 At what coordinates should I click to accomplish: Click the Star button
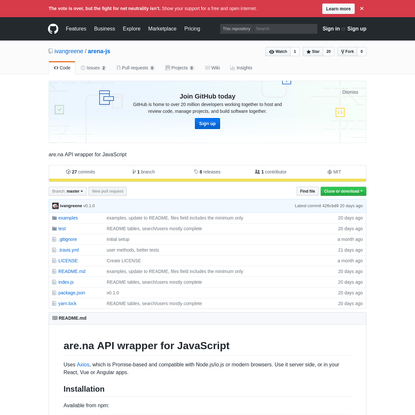pos(313,52)
